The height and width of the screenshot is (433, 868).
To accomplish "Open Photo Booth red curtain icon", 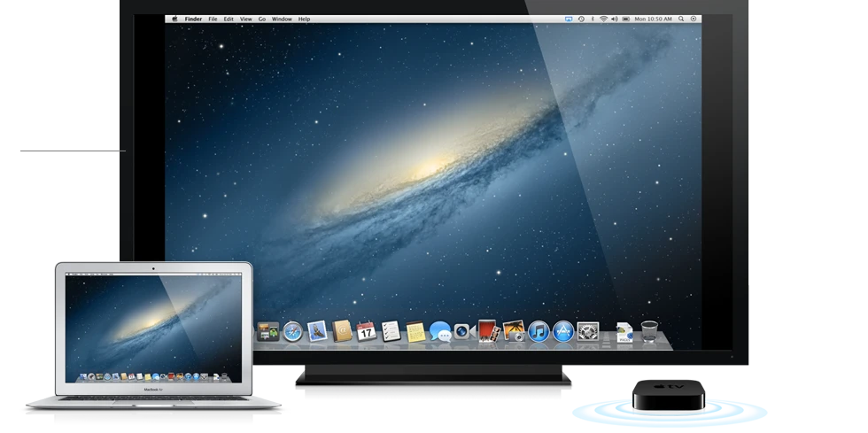I will click(x=489, y=330).
